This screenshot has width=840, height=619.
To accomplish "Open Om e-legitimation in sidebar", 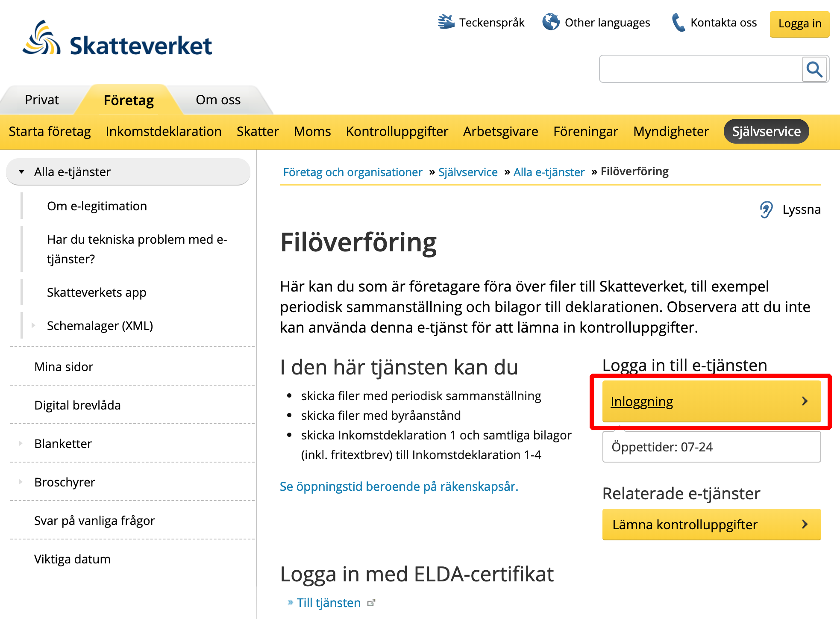I will [97, 206].
